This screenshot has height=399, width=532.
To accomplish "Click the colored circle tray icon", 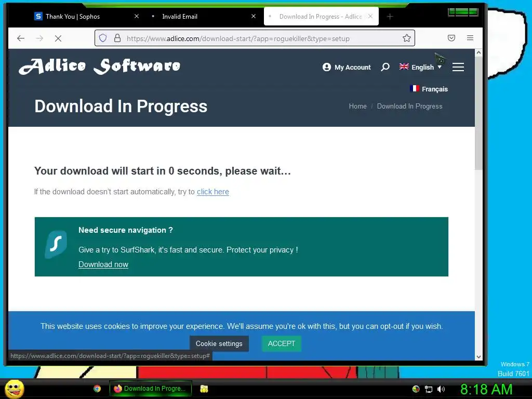I will (x=416, y=389).
